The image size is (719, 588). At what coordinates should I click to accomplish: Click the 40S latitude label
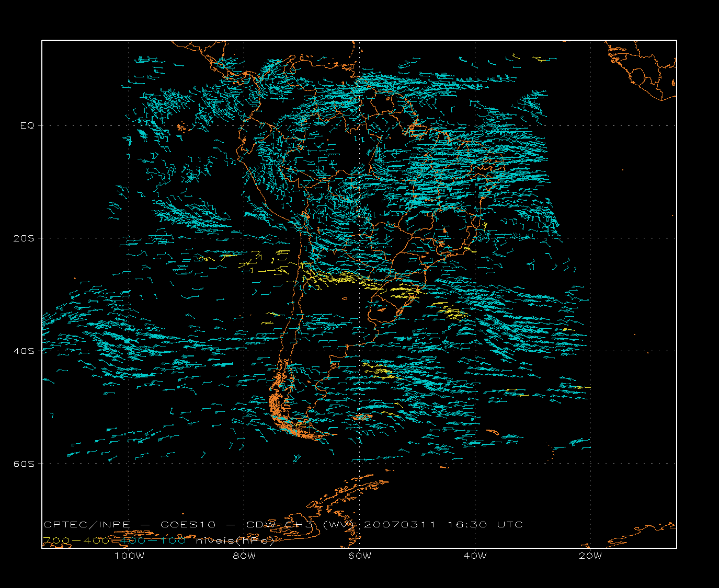coord(24,351)
